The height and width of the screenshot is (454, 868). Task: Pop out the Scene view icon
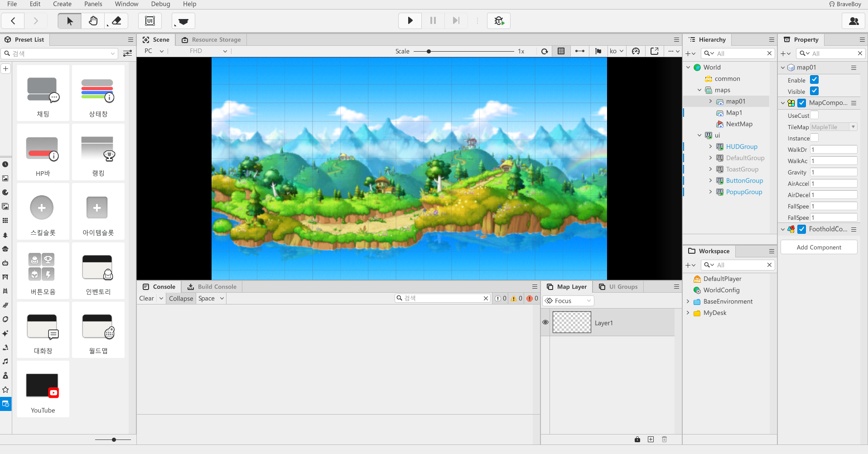click(x=654, y=51)
